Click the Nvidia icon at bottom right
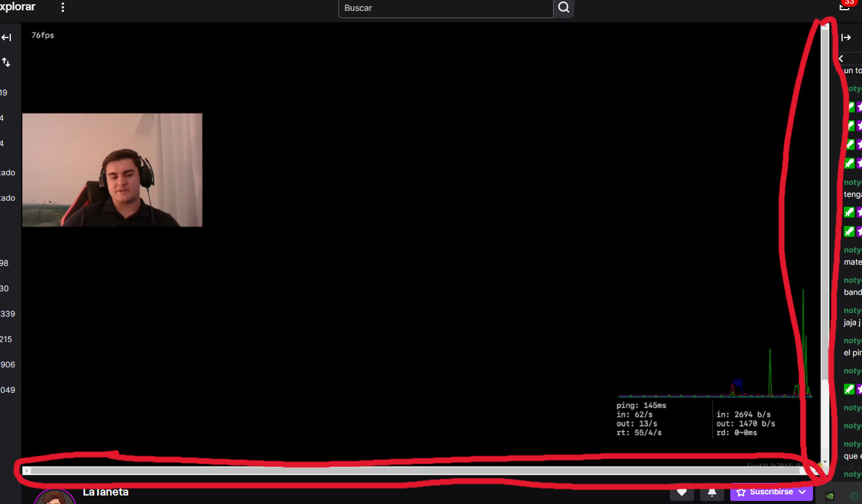This screenshot has width=862, height=504. point(830,496)
